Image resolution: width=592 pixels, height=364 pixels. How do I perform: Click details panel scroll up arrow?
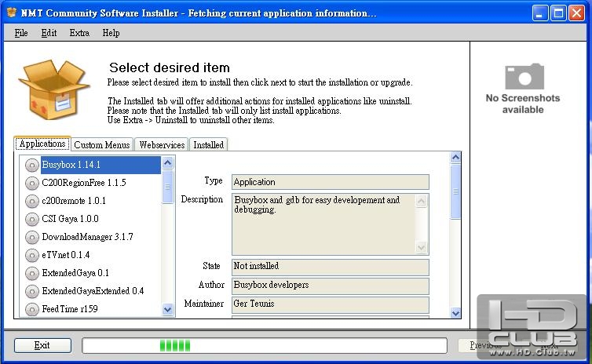click(x=455, y=158)
